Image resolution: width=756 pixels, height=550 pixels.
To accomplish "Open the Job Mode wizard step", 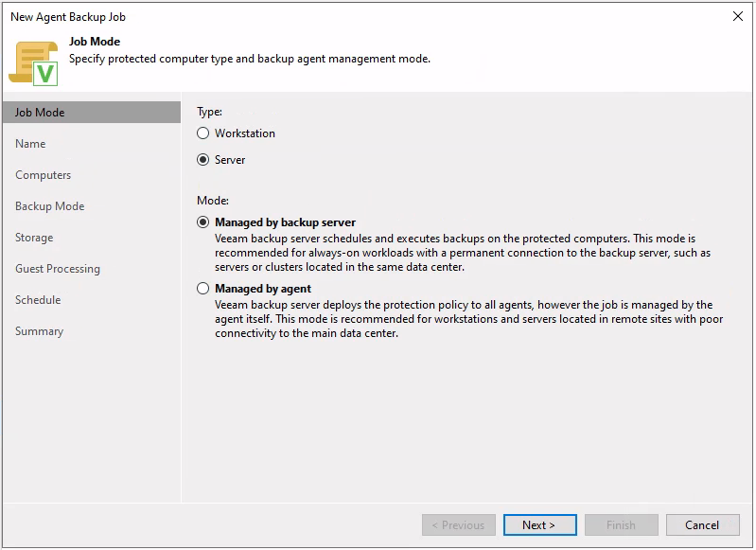I will tap(92, 113).
